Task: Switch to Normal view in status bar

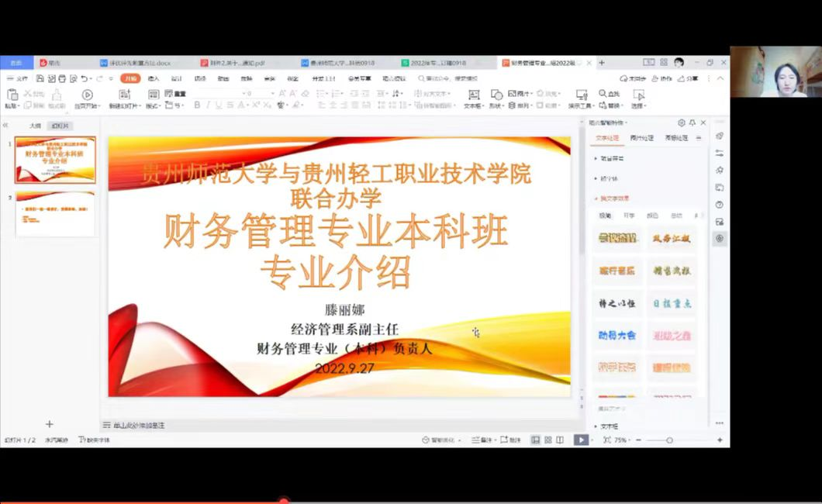Action: (x=535, y=440)
